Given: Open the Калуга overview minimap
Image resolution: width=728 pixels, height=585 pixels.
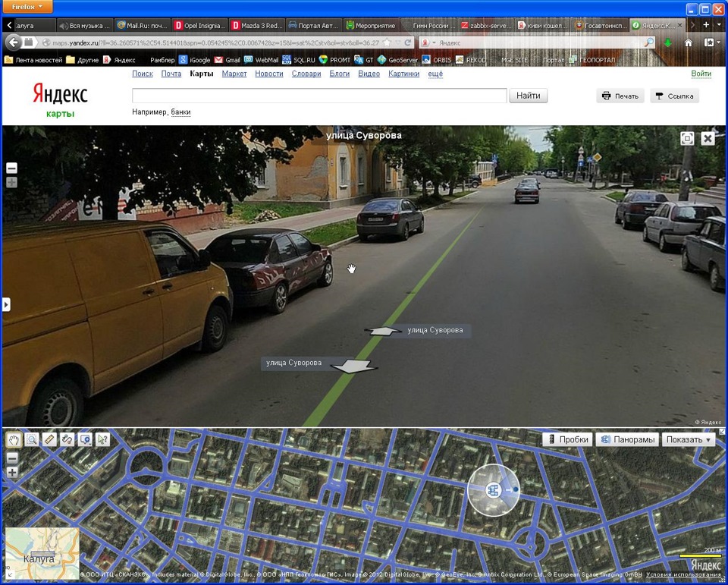Looking at the screenshot, I should tap(42, 553).
